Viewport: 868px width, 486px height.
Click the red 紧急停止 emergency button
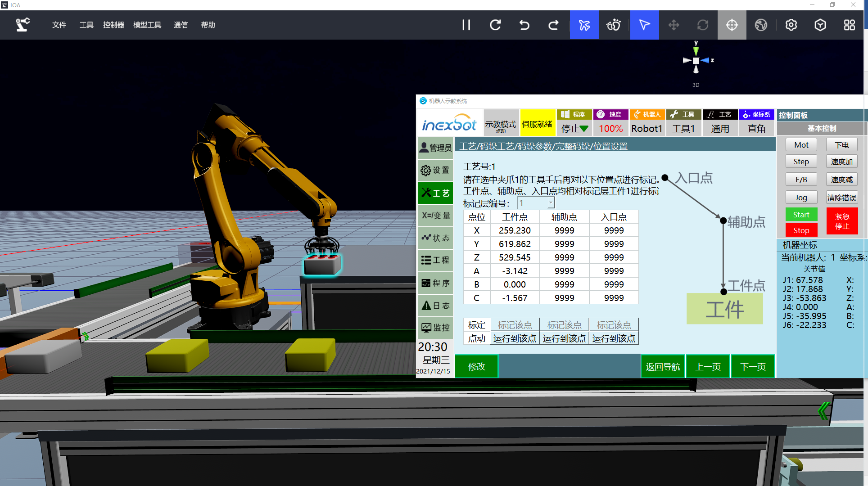pos(842,221)
